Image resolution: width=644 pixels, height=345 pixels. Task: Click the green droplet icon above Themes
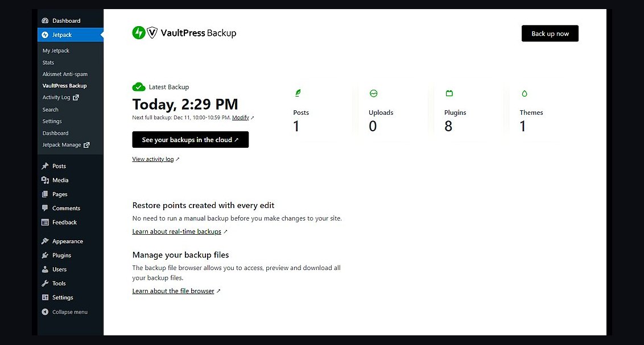point(525,94)
